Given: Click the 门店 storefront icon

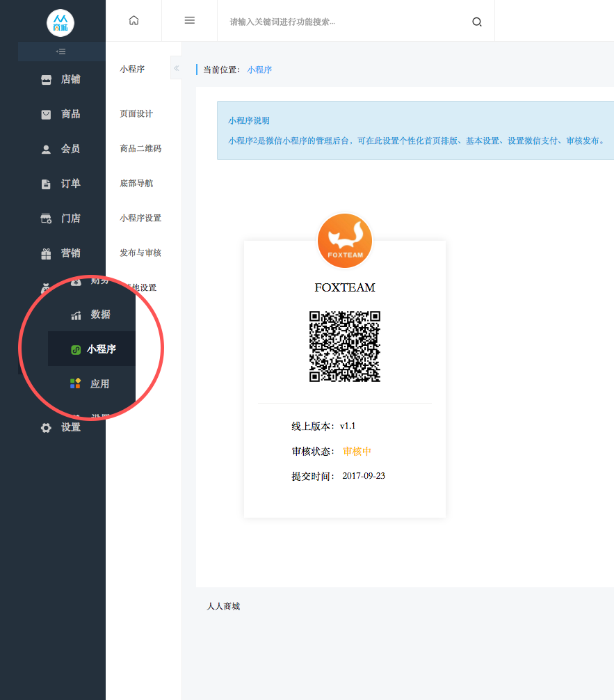Looking at the screenshot, I should pyautogui.click(x=46, y=218).
